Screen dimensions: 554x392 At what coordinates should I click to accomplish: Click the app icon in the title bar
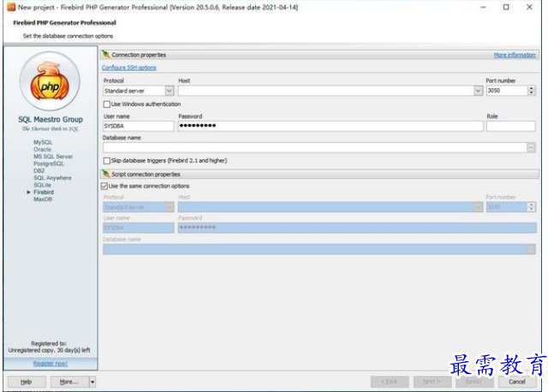click(11, 7)
